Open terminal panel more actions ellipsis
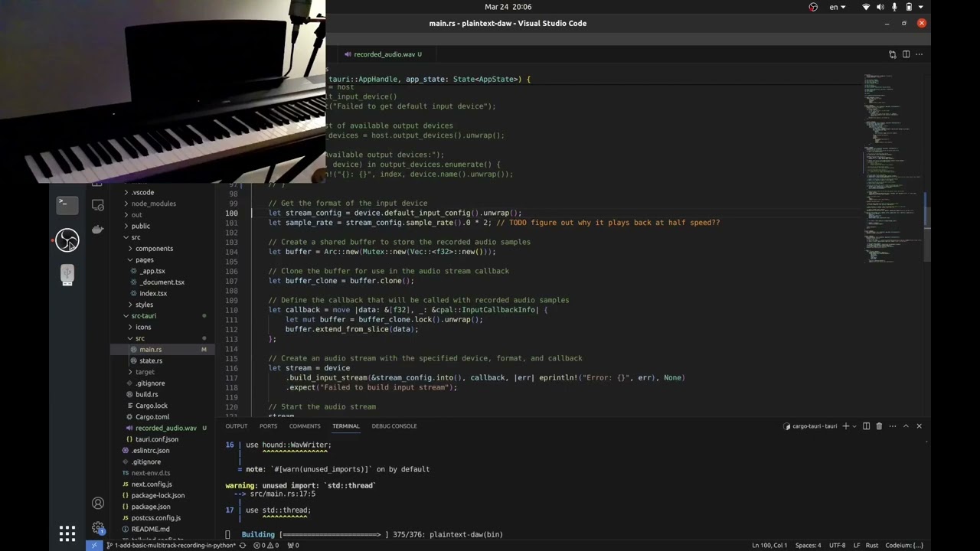Viewport: 980px width, 551px height. pos(891,426)
